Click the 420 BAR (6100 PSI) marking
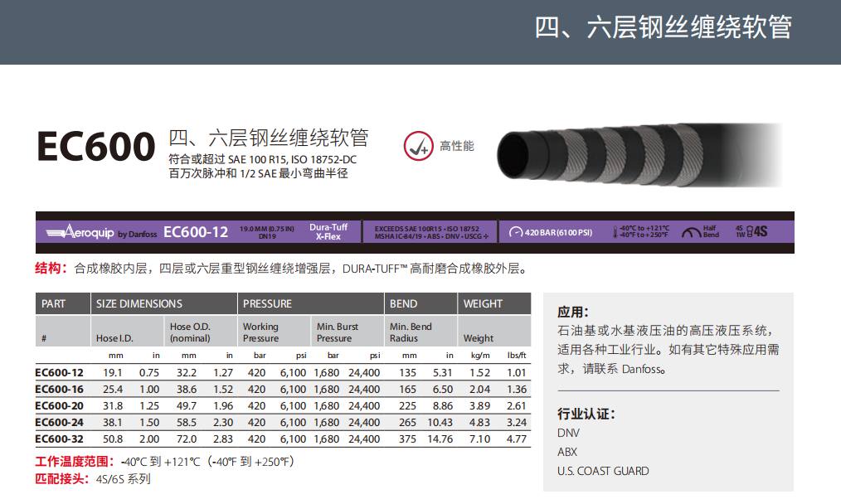This screenshot has width=841, height=504. tap(558, 232)
